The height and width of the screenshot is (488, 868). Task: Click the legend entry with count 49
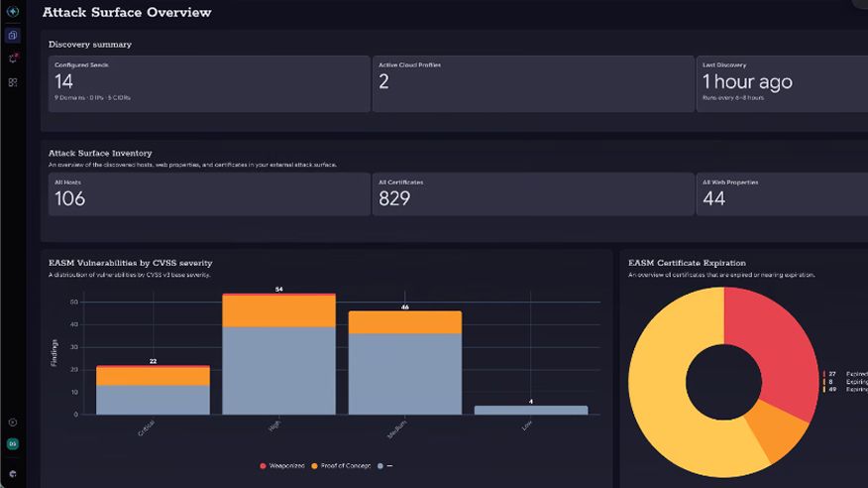(x=845, y=390)
